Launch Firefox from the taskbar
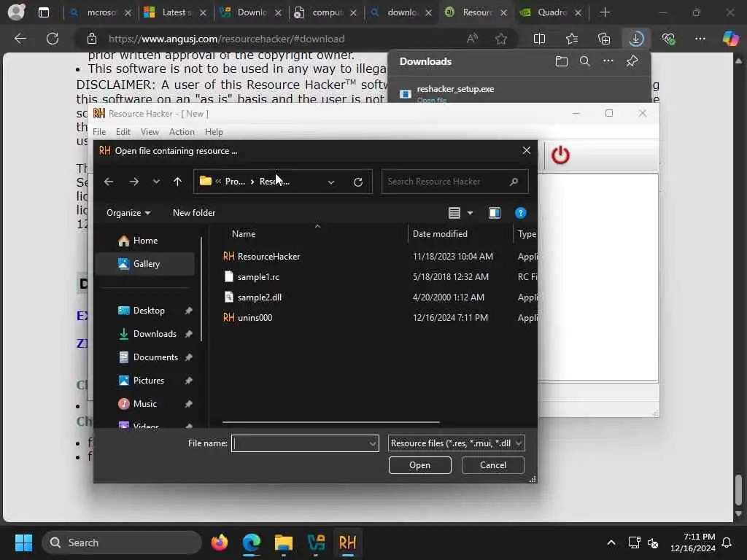 click(x=219, y=542)
